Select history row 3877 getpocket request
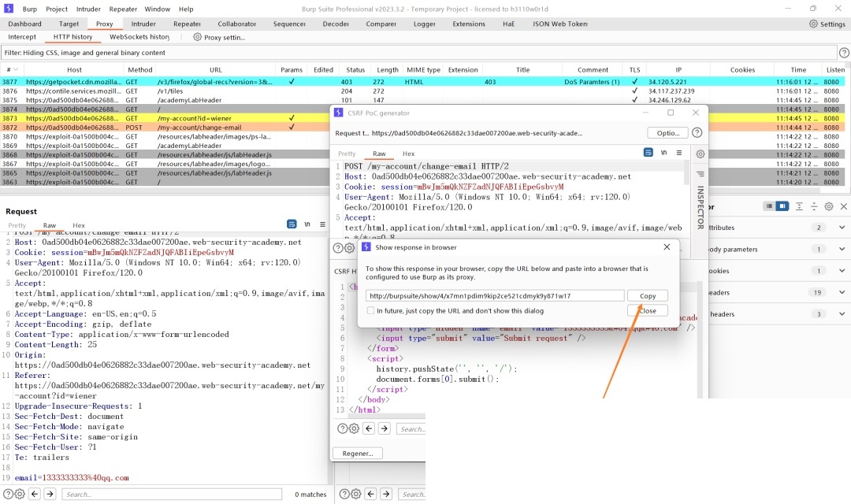 (x=423, y=82)
